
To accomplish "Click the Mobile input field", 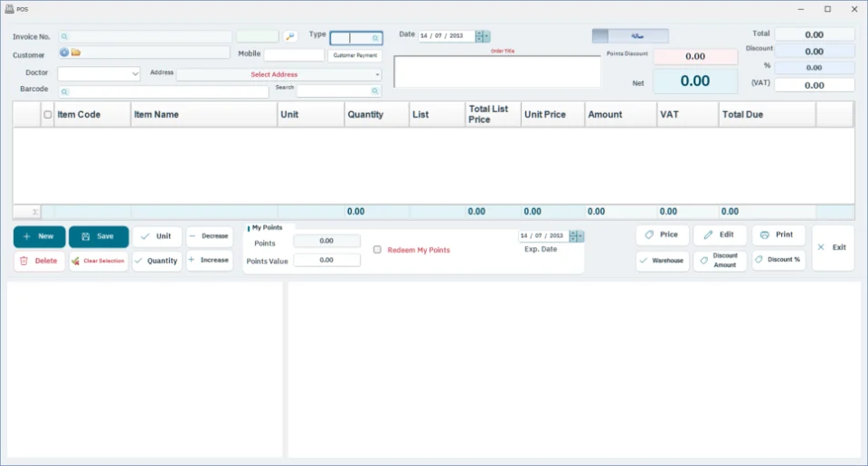I will pyautogui.click(x=294, y=55).
